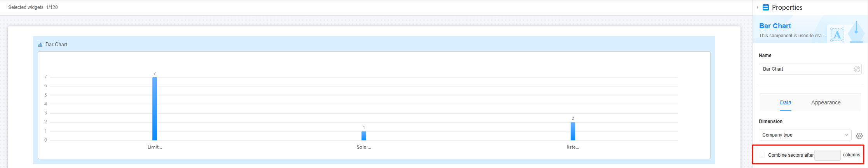
Task: Open the Company type dimension dropdown
Action: pyautogui.click(x=805, y=135)
